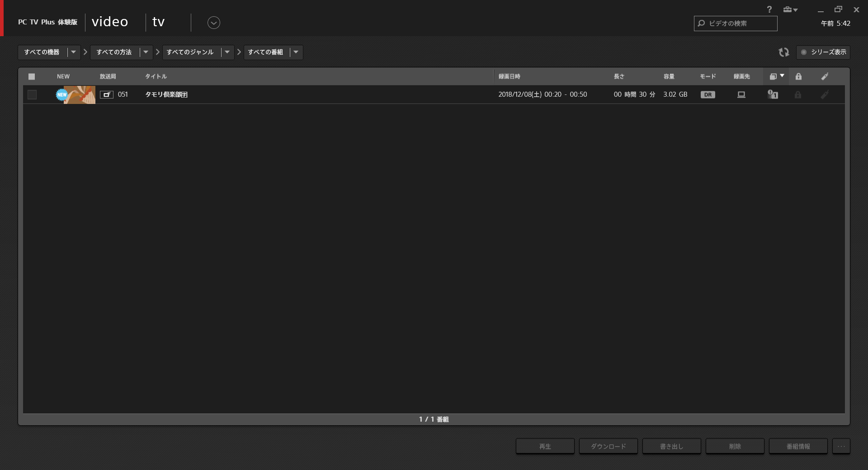Click the edit pen icon in header
This screenshot has width=868, height=470.
tap(825, 76)
